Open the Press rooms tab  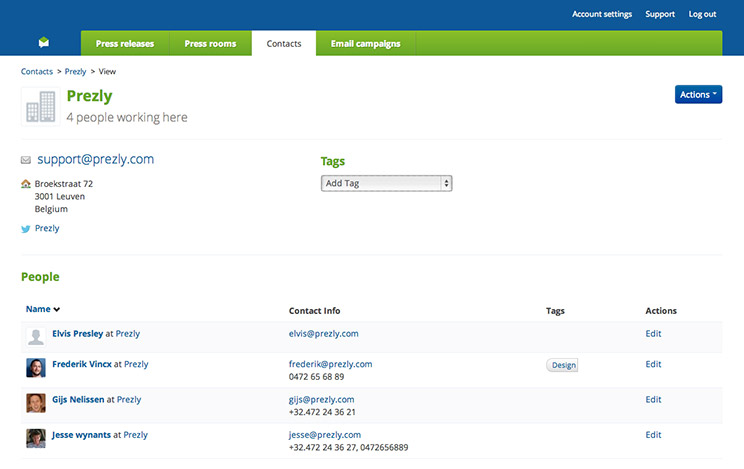pyautogui.click(x=210, y=43)
